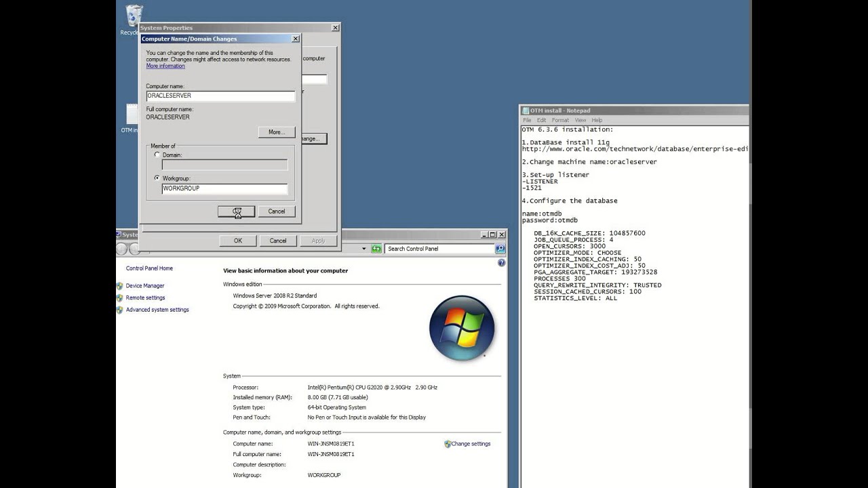Click OK in System Properties window
868x488 pixels.
click(x=238, y=241)
